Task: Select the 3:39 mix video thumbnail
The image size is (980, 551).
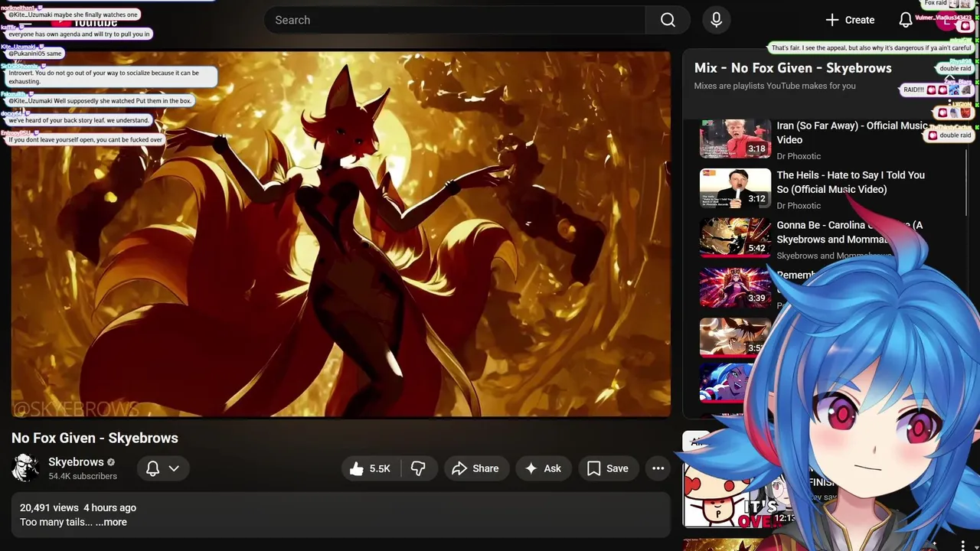Action: tap(735, 288)
